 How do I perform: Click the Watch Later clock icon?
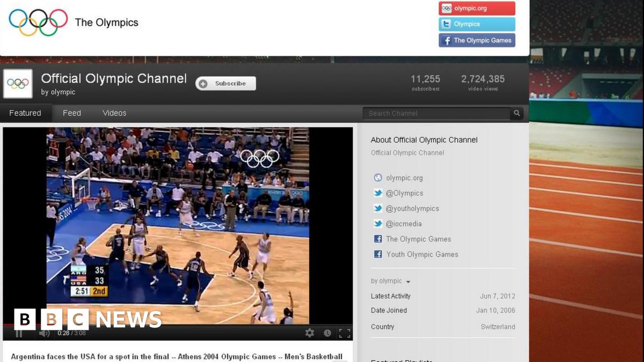point(327,333)
